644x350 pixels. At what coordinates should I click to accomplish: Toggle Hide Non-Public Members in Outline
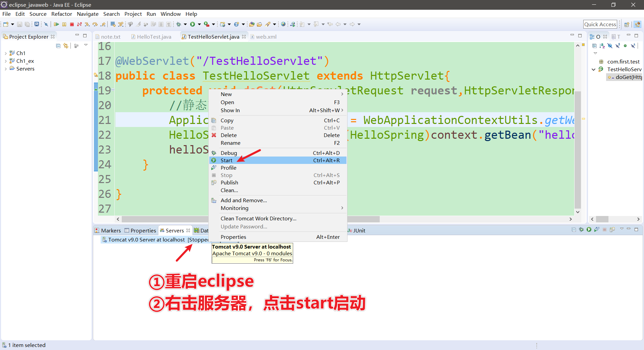[x=625, y=46]
